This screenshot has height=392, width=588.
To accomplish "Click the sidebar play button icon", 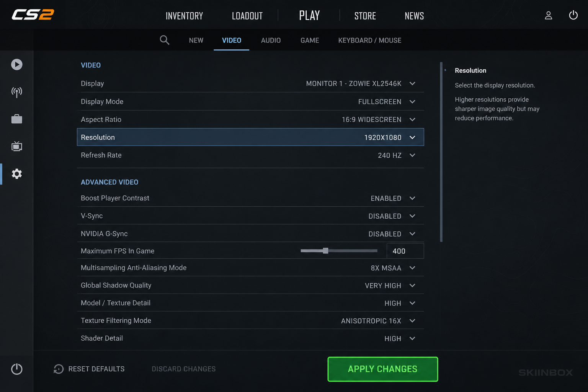I will pos(16,64).
